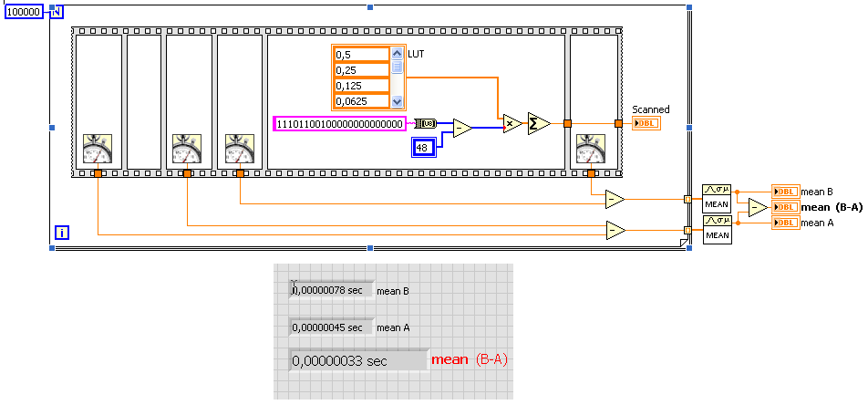Click the mean A value field 0,00000045 sec
This screenshot has height=405, width=868.
point(332,327)
